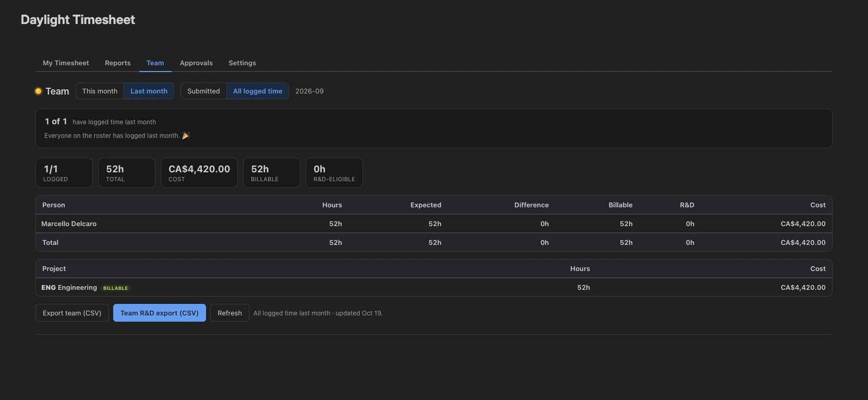The width and height of the screenshot is (868, 400).
Task: Select the Marcello Delcaro row name
Action: pyautogui.click(x=69, y=223)
